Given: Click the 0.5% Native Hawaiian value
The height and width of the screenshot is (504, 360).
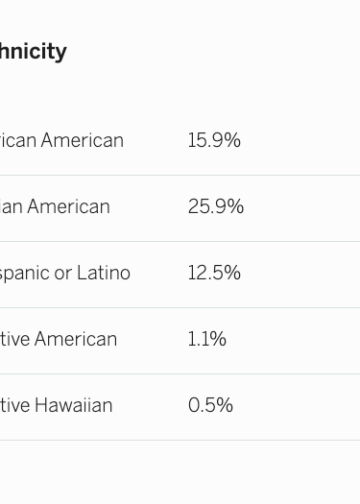Looking at the screenshot, I should click(x=210, y=406).
